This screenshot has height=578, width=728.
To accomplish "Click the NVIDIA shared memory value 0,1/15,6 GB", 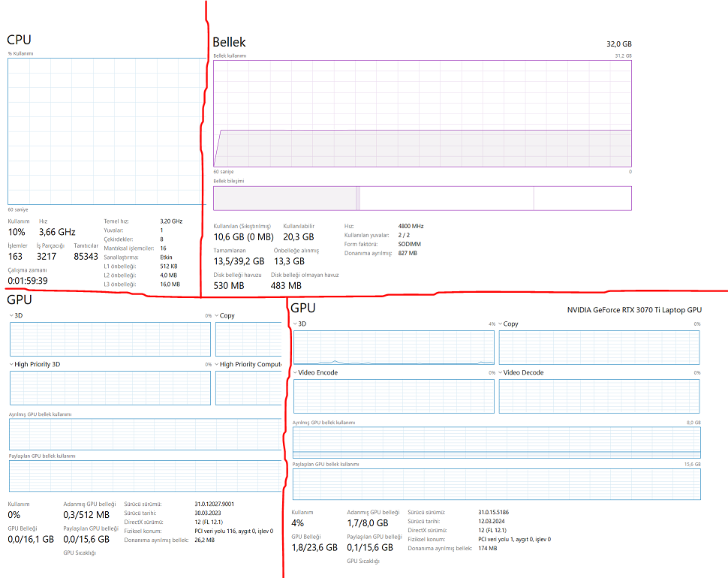I will tap(370, 548).
